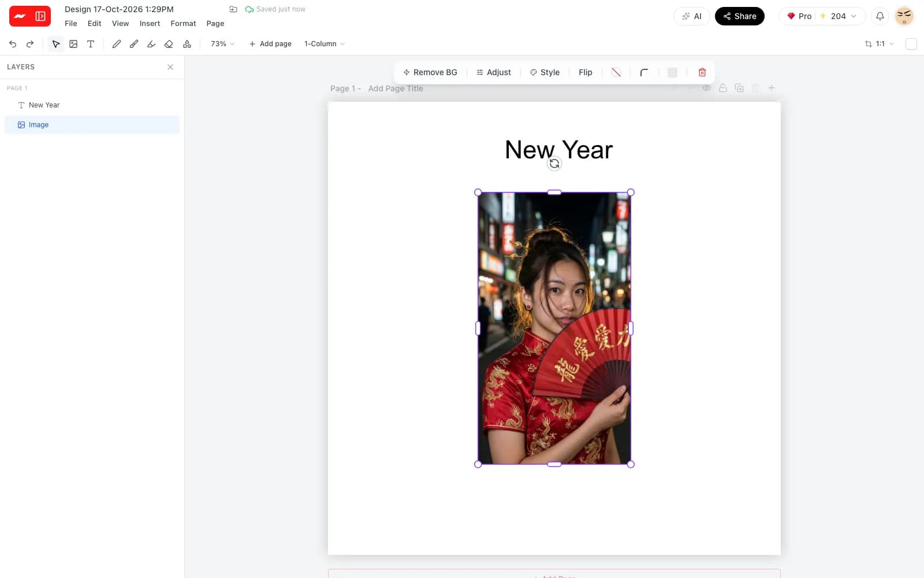Click the Add Page Title field
924x578 pixels.
396,88
